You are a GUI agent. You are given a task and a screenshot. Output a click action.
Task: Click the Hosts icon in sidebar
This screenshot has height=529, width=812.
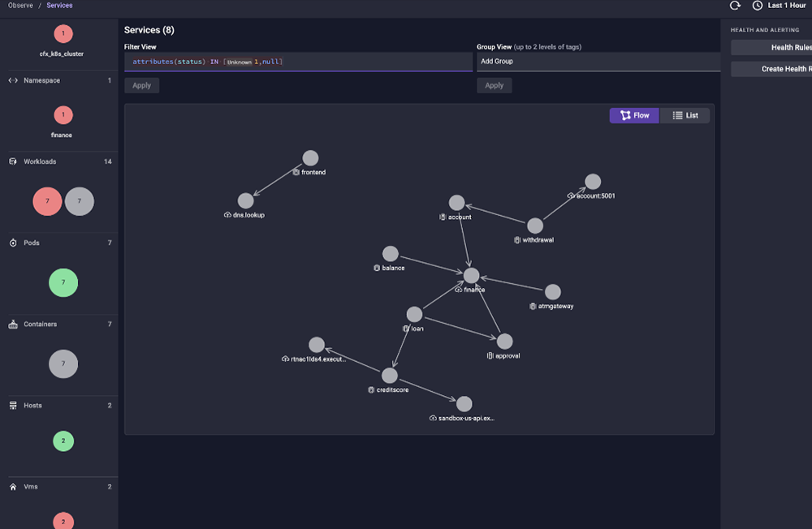(13, 406)
